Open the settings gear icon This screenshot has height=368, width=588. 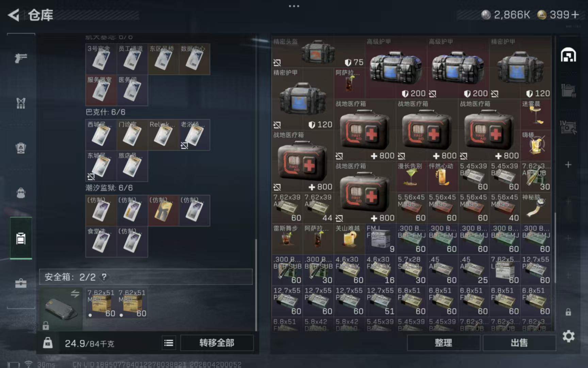pos(568,336)
